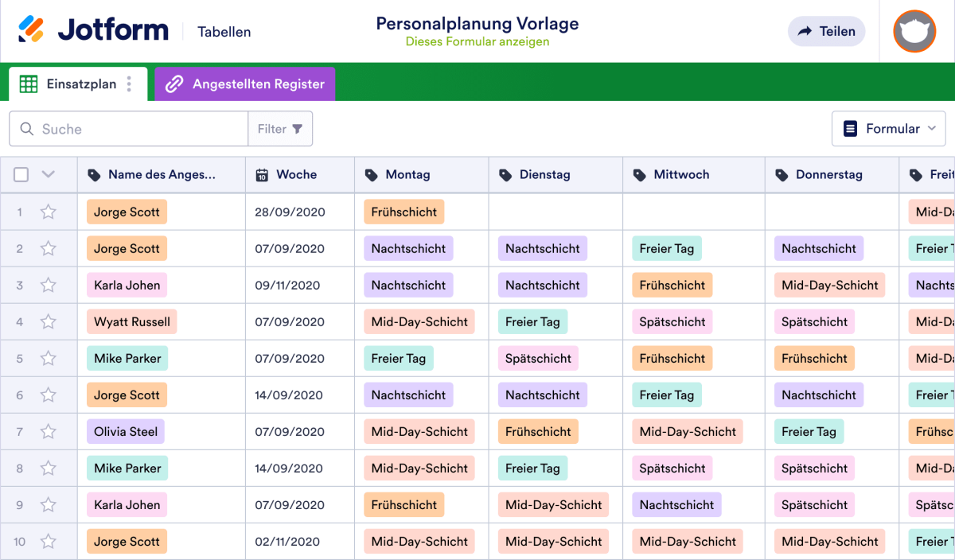Open the Dieses Formular anzeigen link
The width and height of the screenshot is (955, 560).
[x=477, y=41]
